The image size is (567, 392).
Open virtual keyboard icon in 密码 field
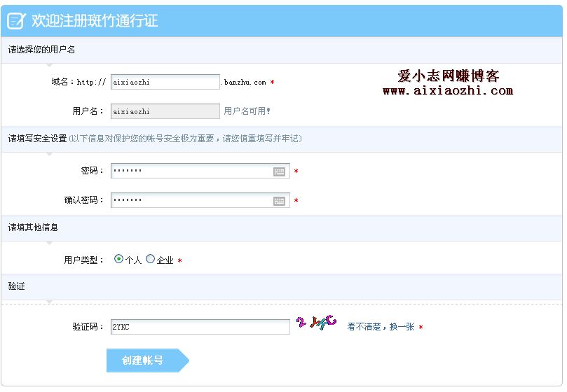coord(279,171)
